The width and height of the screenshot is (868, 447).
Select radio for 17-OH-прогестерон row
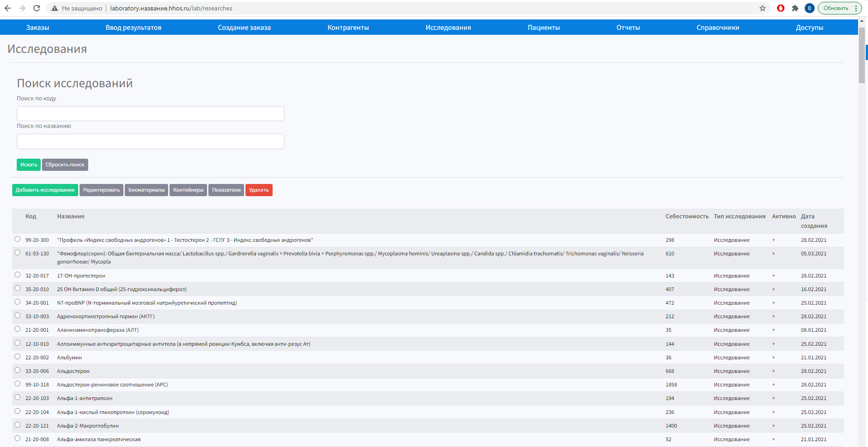click(x=17, y=275)
